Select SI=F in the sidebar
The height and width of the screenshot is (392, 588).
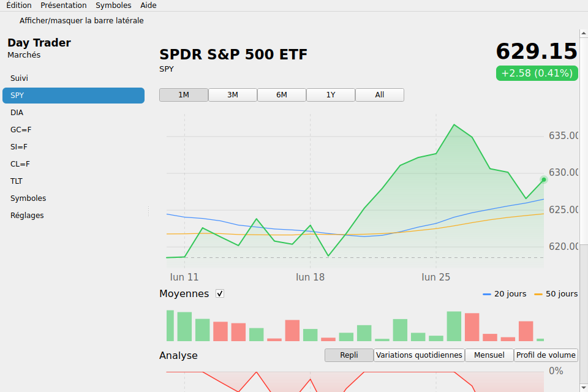(73, 147)
